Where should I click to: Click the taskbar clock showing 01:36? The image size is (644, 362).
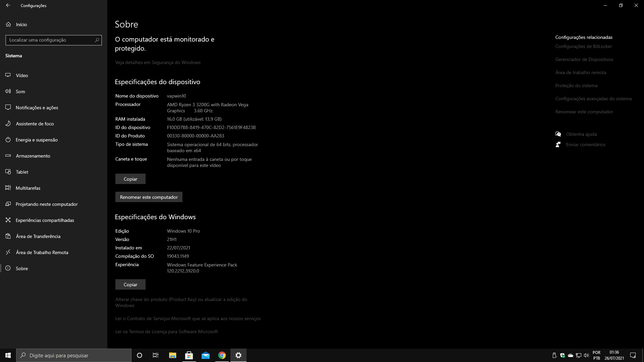coord(614,355)
